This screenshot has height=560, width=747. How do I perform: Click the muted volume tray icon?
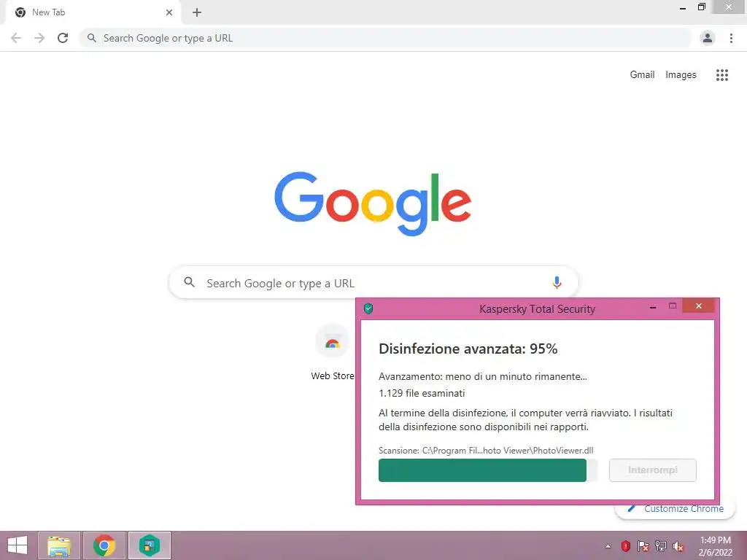[678, 546]
